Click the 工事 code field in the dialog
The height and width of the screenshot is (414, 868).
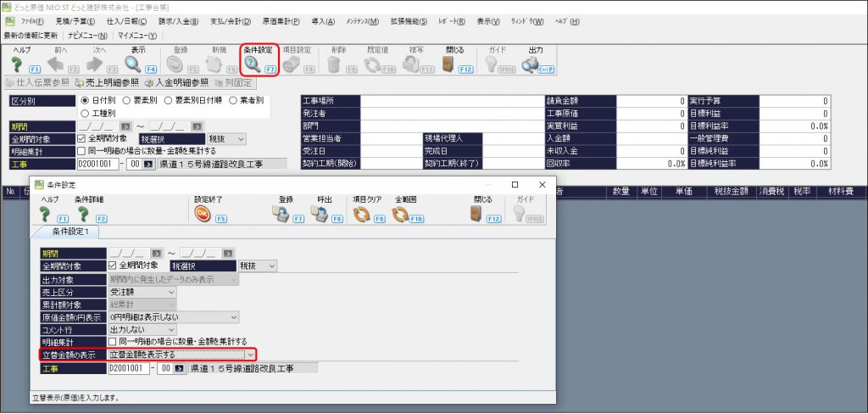click(129, 368)
